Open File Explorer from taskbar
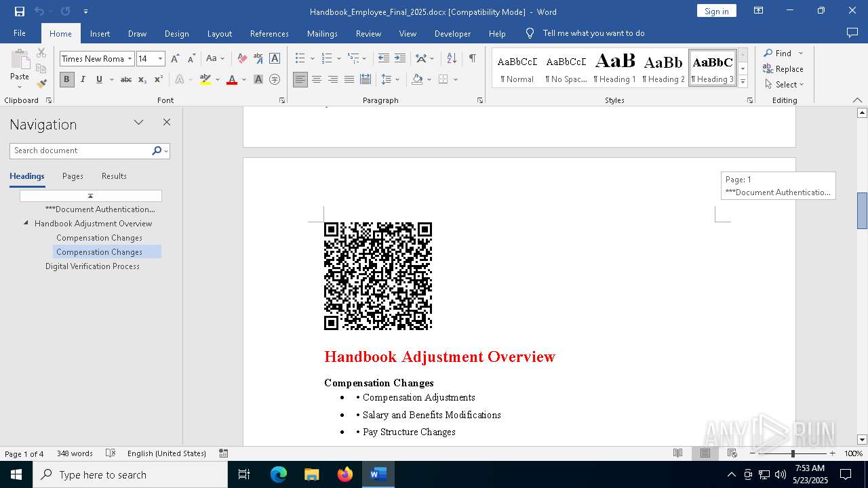 312,474
